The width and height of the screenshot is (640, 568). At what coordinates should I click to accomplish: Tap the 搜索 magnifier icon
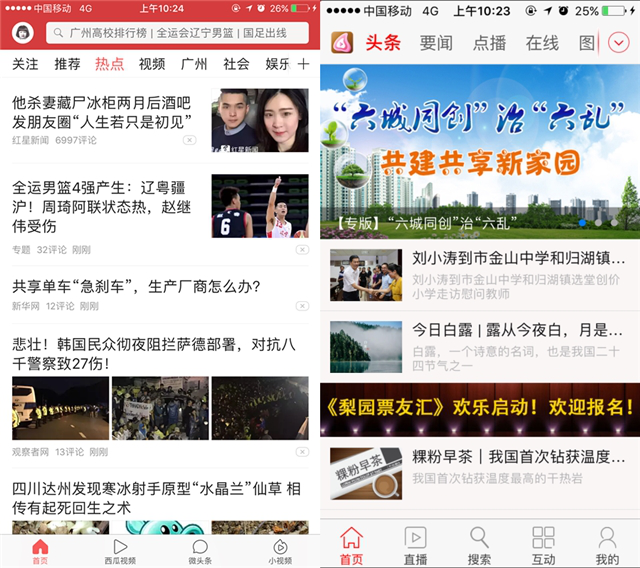tap(480, 545)
